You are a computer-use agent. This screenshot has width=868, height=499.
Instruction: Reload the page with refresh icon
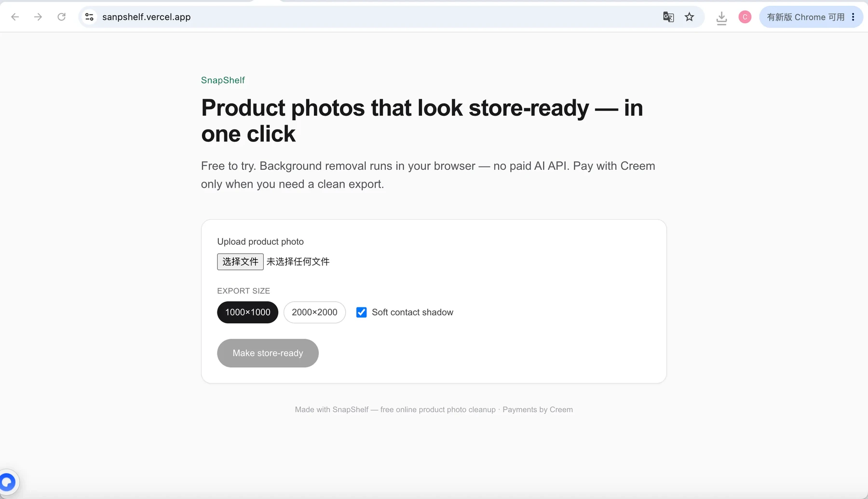[x=62, y=17]
